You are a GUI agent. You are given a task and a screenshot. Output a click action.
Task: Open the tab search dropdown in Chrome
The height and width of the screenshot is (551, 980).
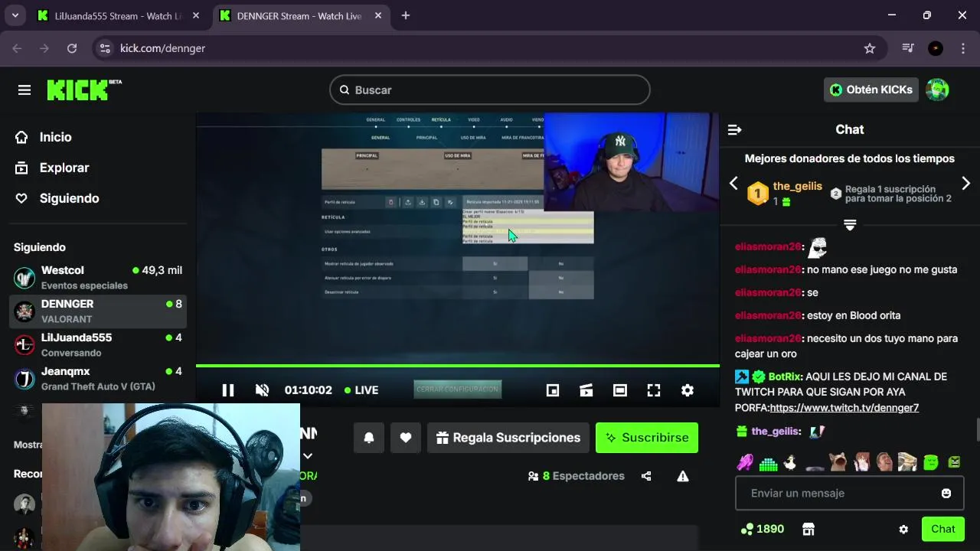tap(15, 15)
